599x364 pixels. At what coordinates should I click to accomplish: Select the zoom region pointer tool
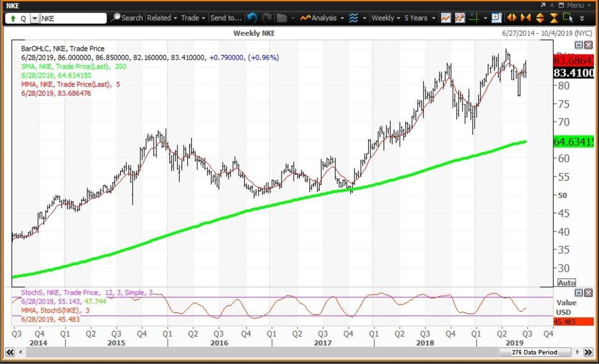pos(568,18)
